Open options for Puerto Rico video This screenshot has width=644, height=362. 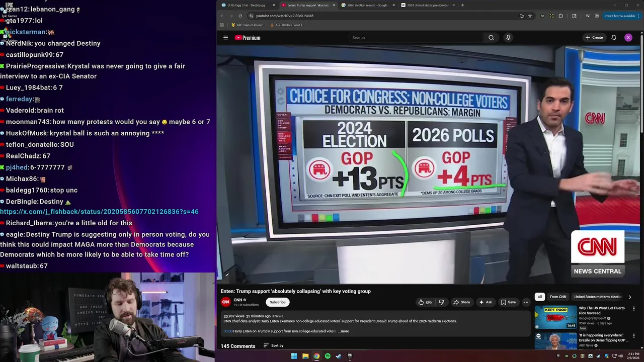click(x=634, y=309)
